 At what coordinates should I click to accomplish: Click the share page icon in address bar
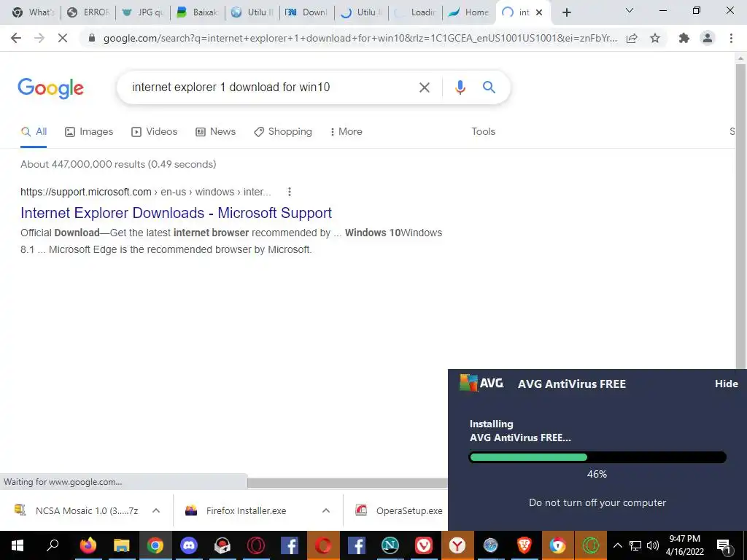pyautogui.click(x=632, y=38)
